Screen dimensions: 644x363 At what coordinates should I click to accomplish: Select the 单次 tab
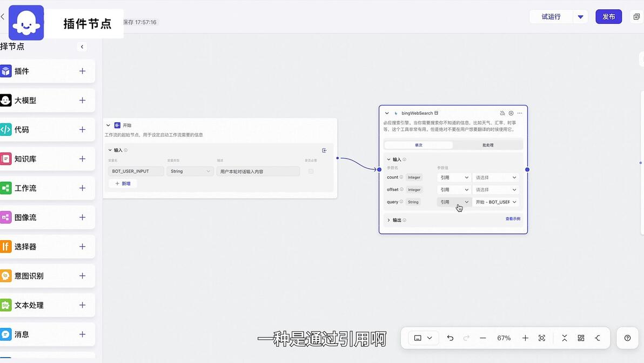coord(419,145)
